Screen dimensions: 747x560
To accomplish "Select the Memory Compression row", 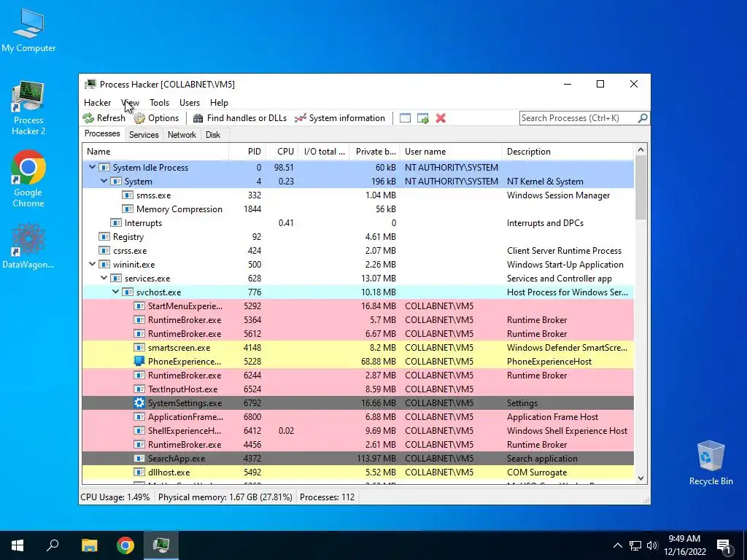I will 358,209.
